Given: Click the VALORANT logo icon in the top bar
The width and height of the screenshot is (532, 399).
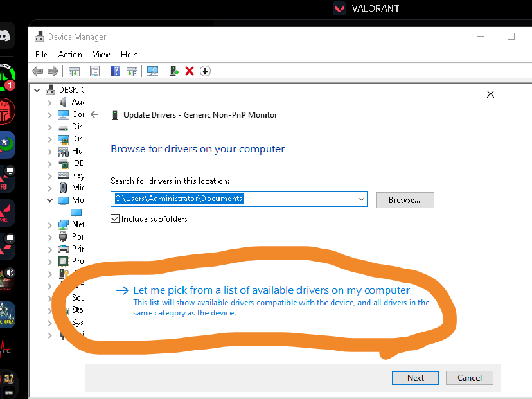Looking at the screenshot, I should [x=339, y=8].
